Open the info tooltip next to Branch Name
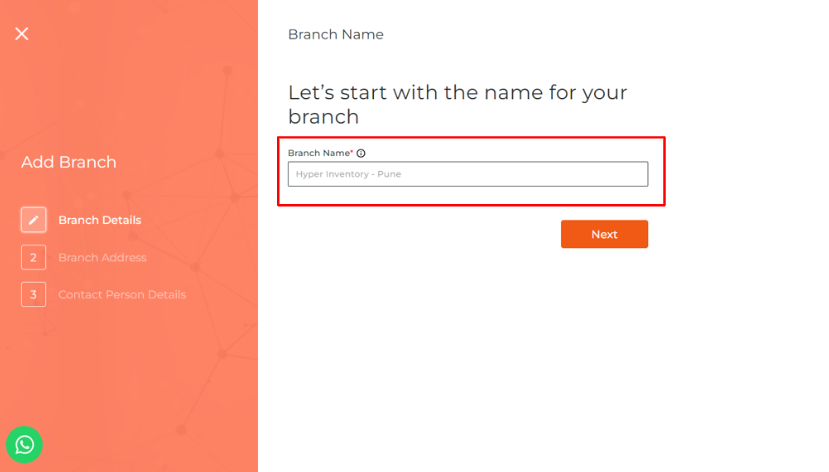 point(361,153)
